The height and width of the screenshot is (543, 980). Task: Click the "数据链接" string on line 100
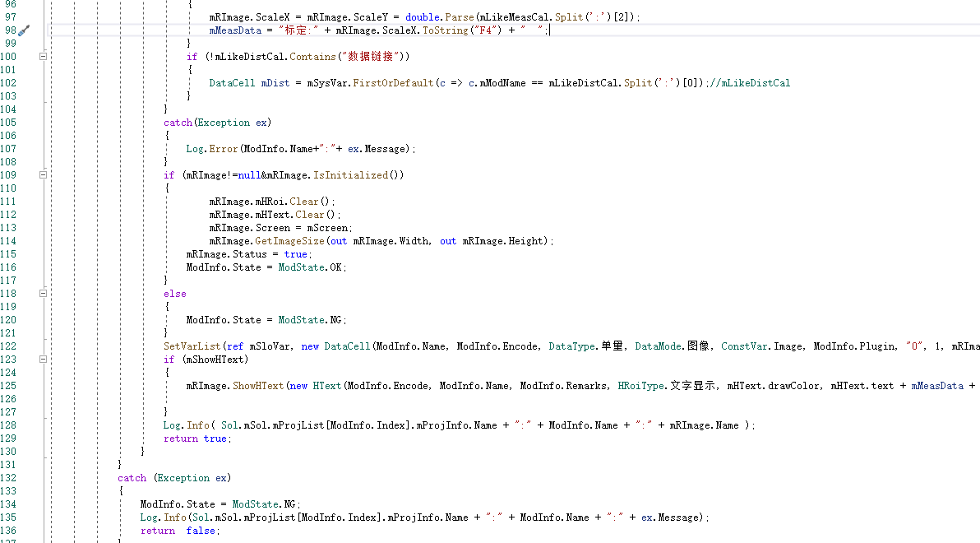pyautogui.click(x=371, y=56)
